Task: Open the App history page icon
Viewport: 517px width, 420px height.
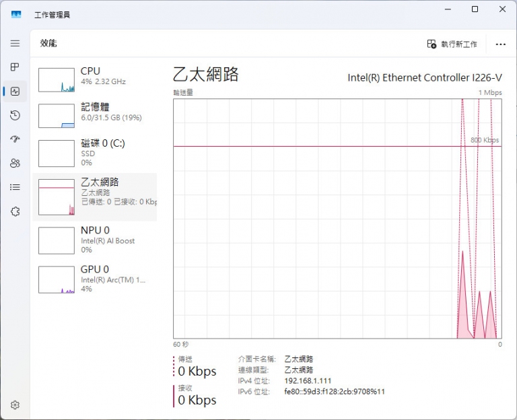Action: (x=15, y=115)
